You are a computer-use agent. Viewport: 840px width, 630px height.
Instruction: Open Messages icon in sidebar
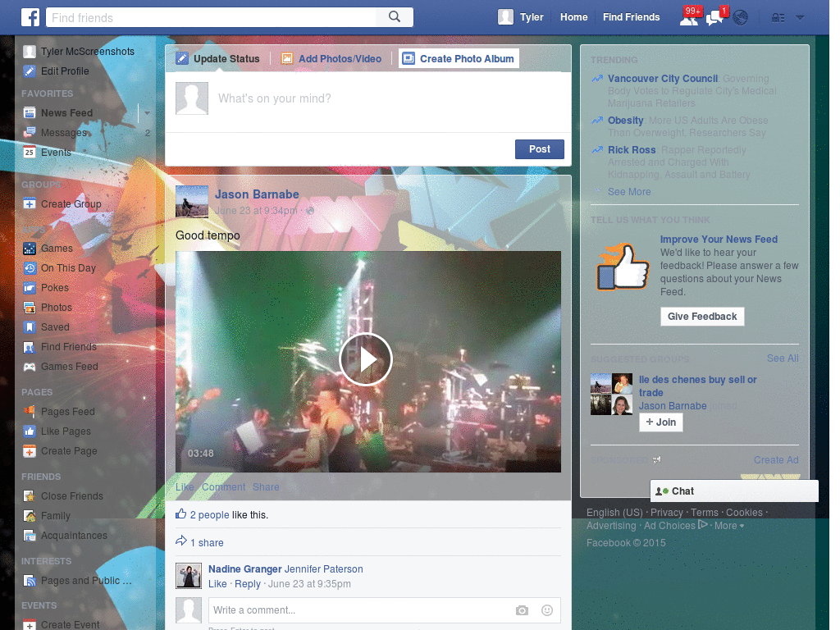click(x=30, y=133)
